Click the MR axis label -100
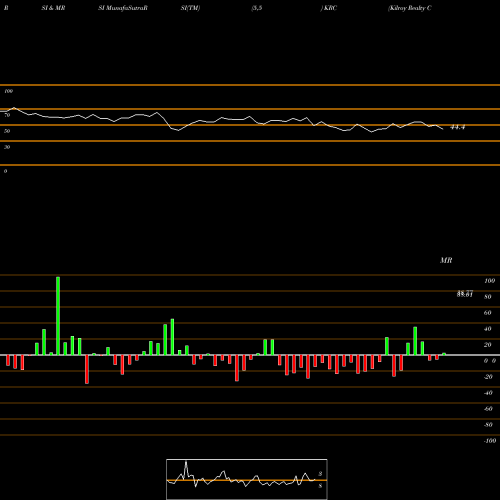This screenshot has width=500, height=500. (490, 441)
